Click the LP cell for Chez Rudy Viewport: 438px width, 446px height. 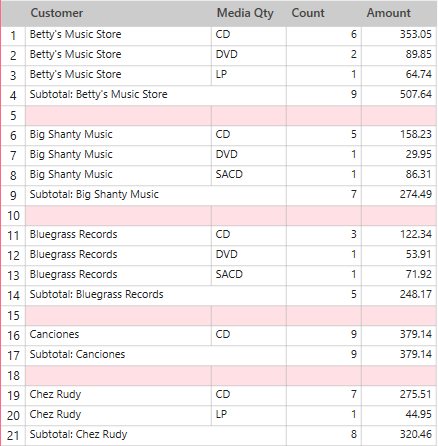249,416
